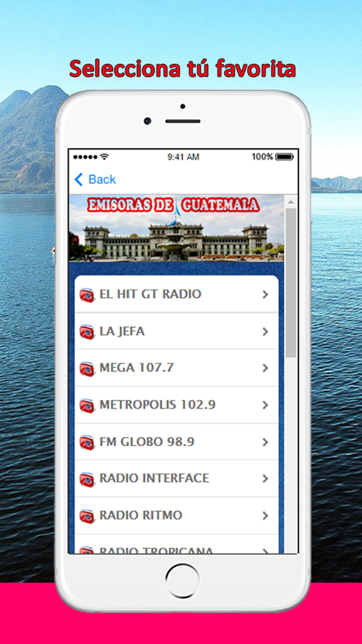Viewport: 362px width, 644px height.
Task: Select the EL HIT GT RADIO station
Action: [x=177, y=294]
